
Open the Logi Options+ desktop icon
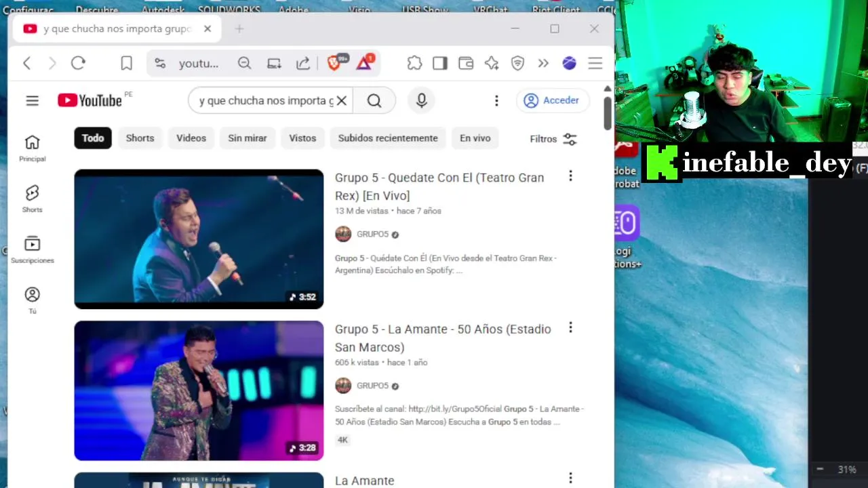[x=627, y=237]
